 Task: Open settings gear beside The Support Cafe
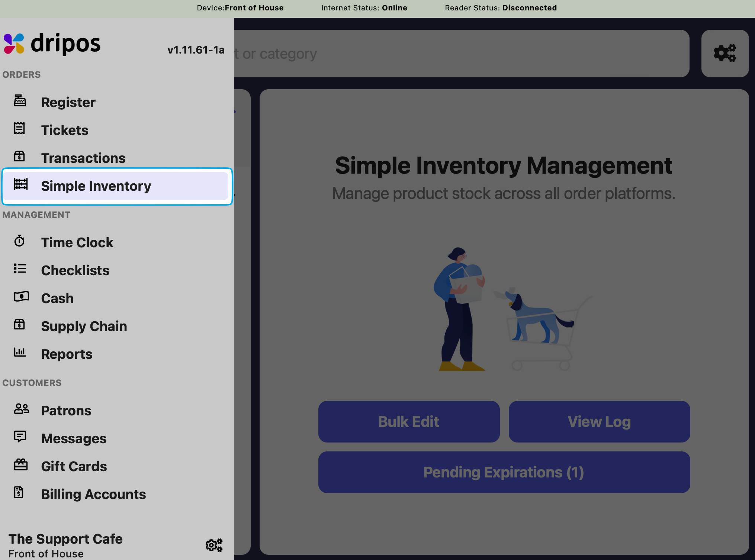click(214, 545)
